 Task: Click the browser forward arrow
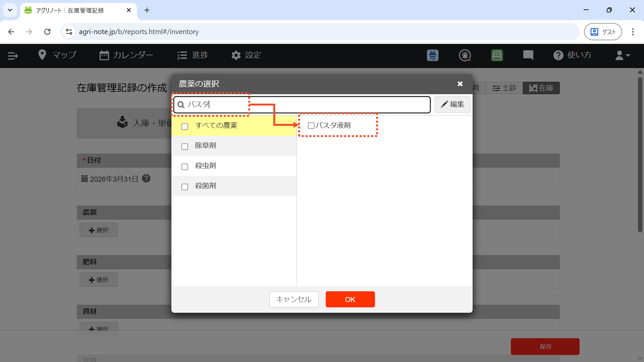pos(29,32)
